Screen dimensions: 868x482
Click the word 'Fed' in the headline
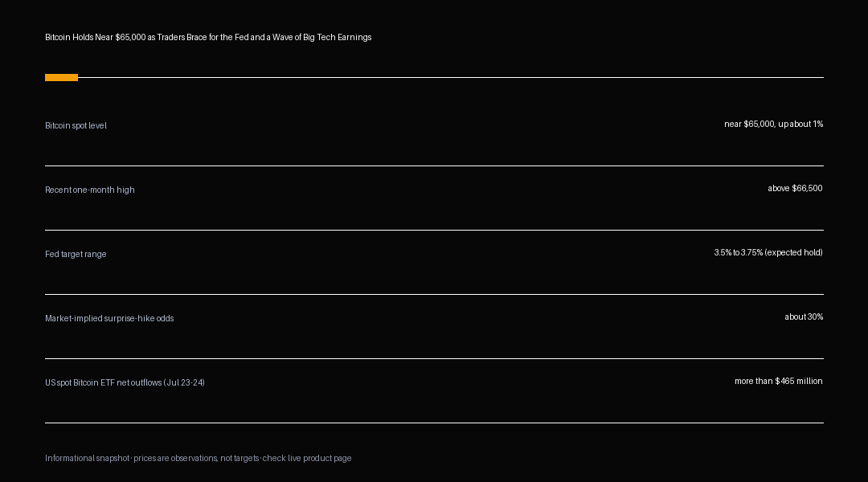pyautogui.click(x=241, y=37)
